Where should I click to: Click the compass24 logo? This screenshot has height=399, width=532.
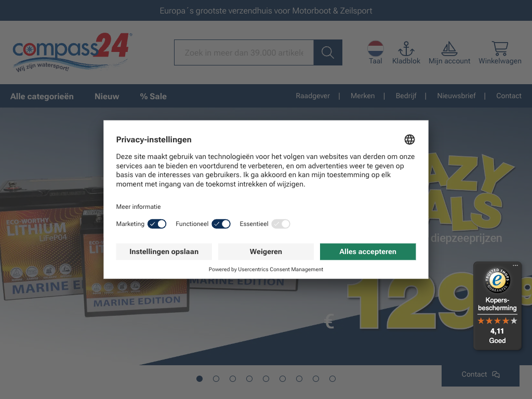[72, 52]
